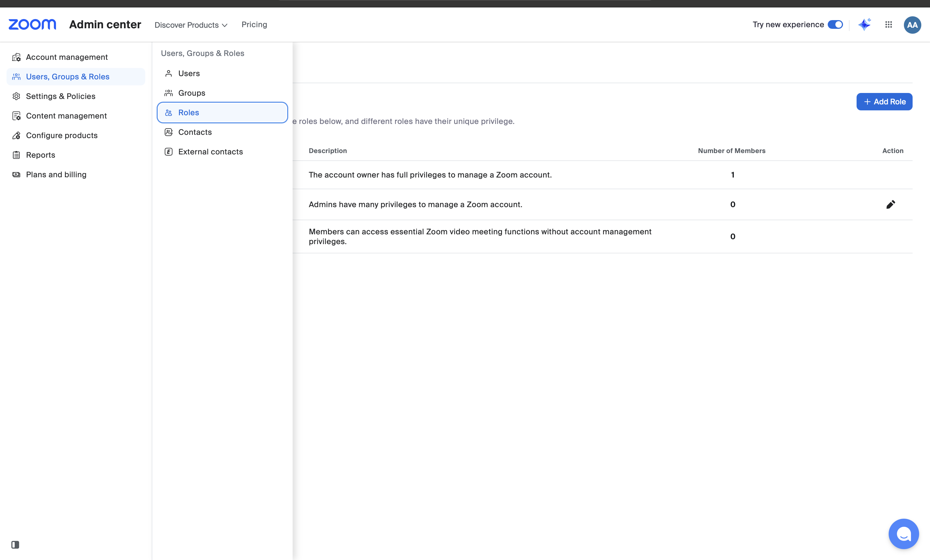
Task: Click the Add Role button
Action: click(884, 101)
